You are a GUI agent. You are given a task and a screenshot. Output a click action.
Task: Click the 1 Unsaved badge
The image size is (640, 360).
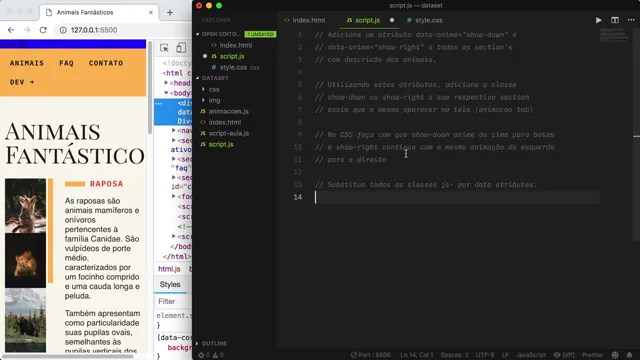pos(260,34)
